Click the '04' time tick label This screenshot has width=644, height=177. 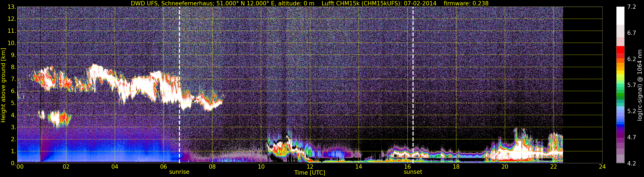pos(115,167)
